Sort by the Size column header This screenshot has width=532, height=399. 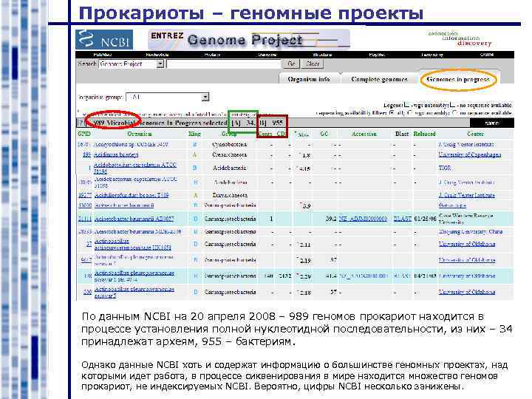click(303, 134)
